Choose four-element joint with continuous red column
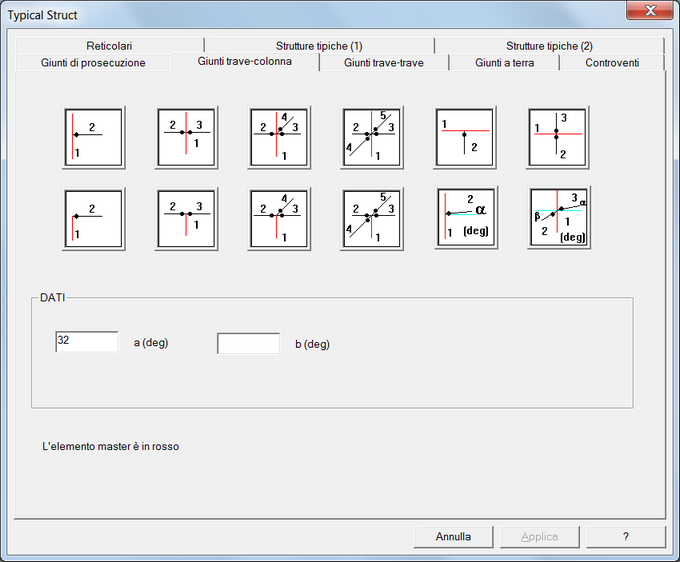Image resolution: width=680 pixels, height=562 pixels. pos(279,137)
